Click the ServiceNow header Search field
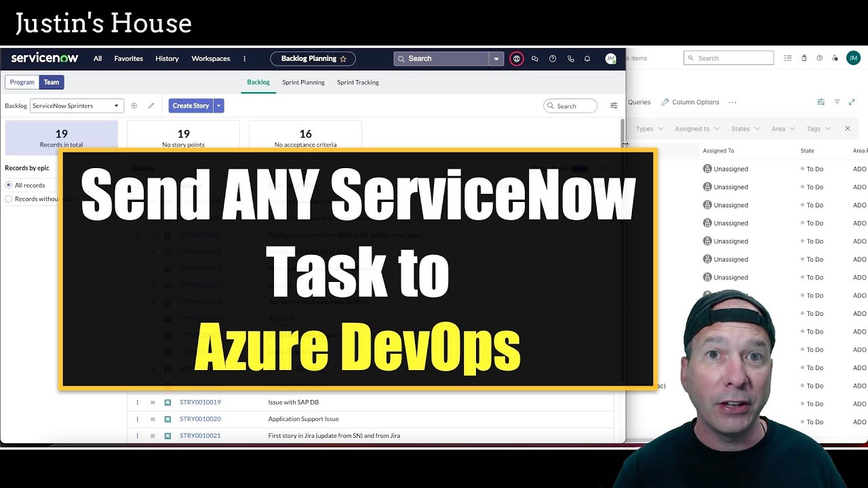868x488 pixels. click(441, 59)
